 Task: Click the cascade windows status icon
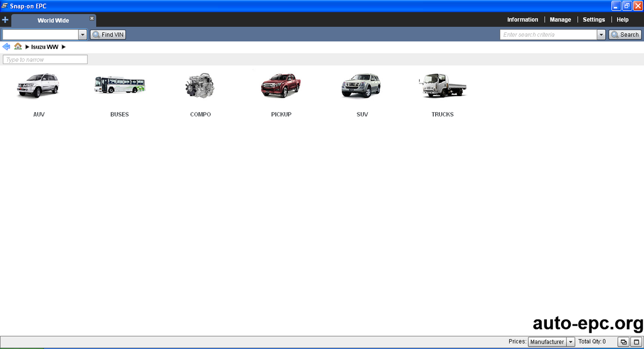coord(623,342)
